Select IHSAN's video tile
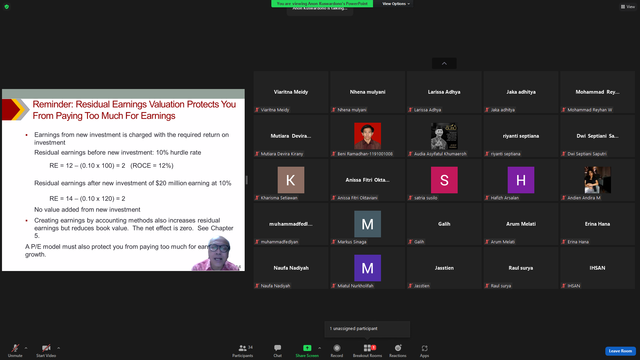This screenshot has height=360, width=640. [598, 269]
